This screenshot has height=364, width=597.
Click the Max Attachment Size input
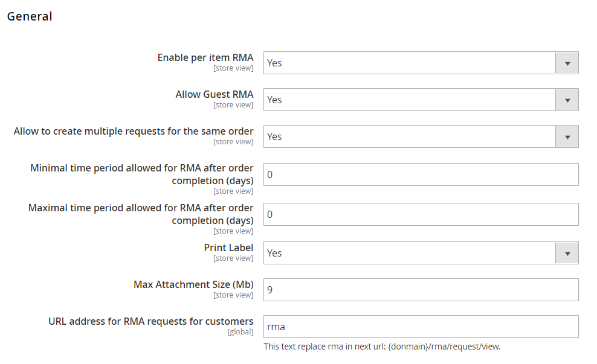[x=421, y=290]
